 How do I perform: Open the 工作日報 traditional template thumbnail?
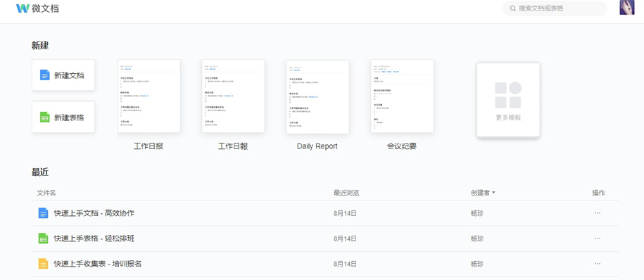pyautogui.click(x=233, y=96)
